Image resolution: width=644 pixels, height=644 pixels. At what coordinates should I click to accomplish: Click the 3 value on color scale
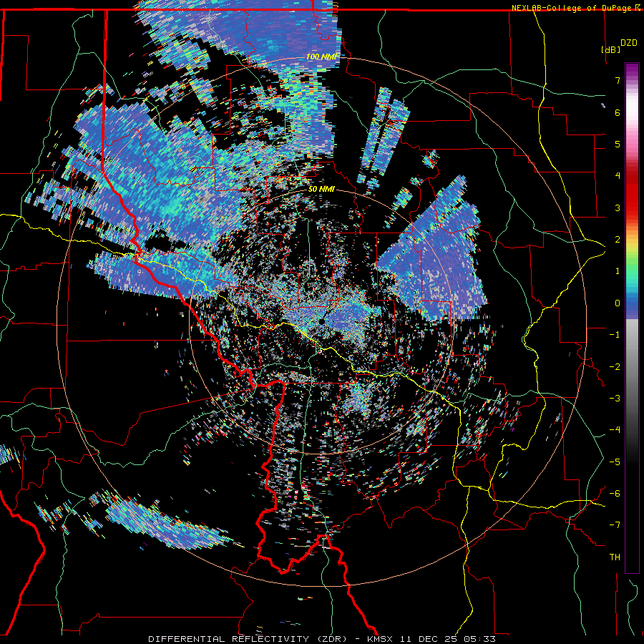[618, 208]
